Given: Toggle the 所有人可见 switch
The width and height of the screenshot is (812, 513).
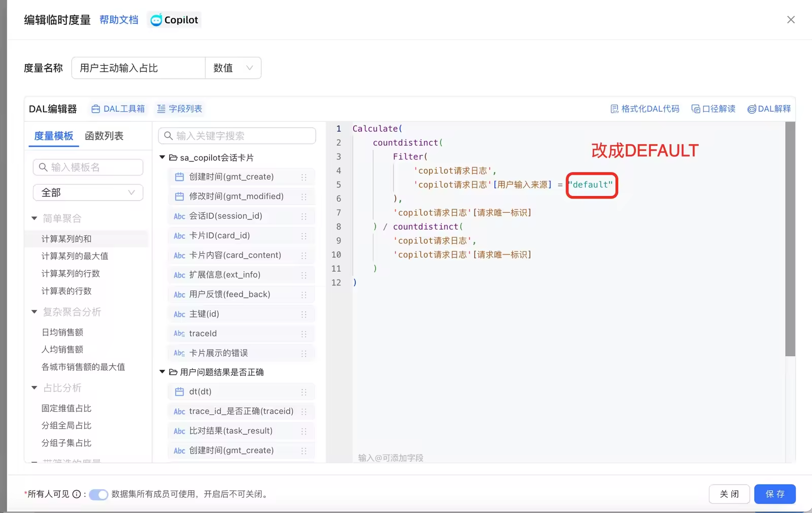Looking at the screenshot, I should point(98,494).
